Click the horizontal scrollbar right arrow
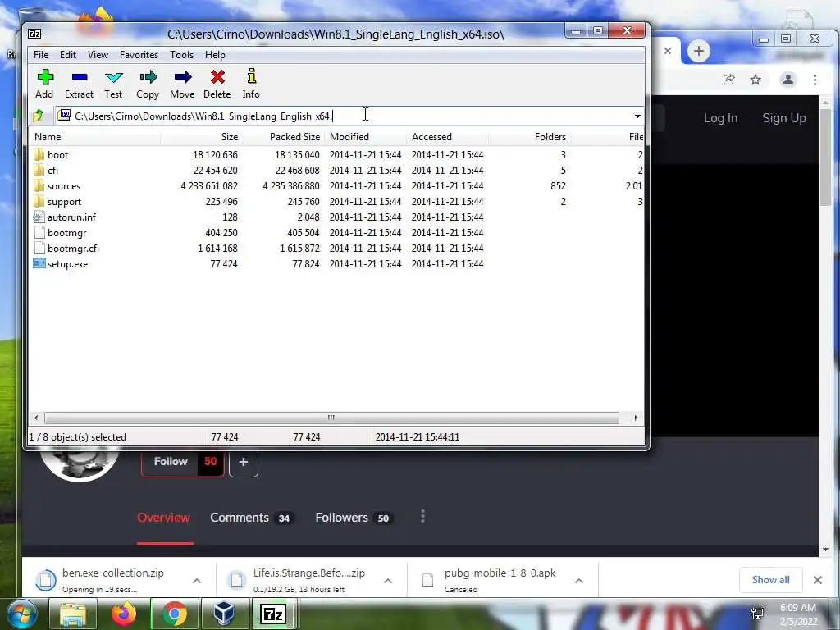Screen dimensions: 840x630 click(636, 418)
